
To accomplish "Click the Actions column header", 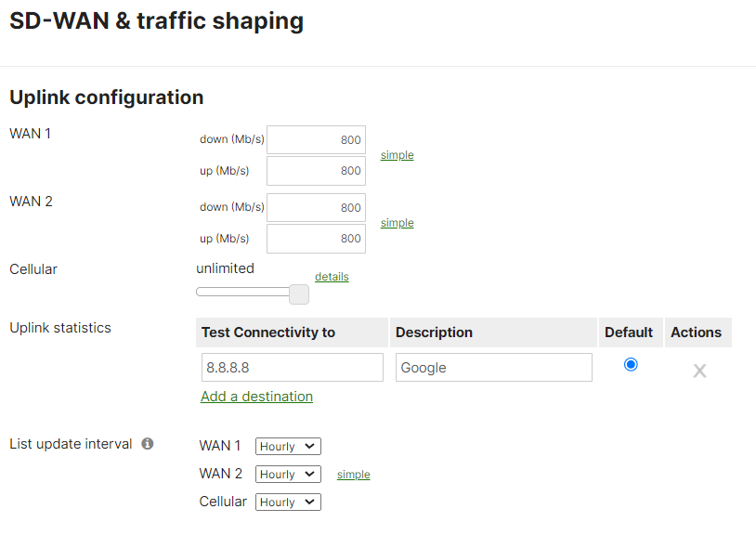I will 697,332.
